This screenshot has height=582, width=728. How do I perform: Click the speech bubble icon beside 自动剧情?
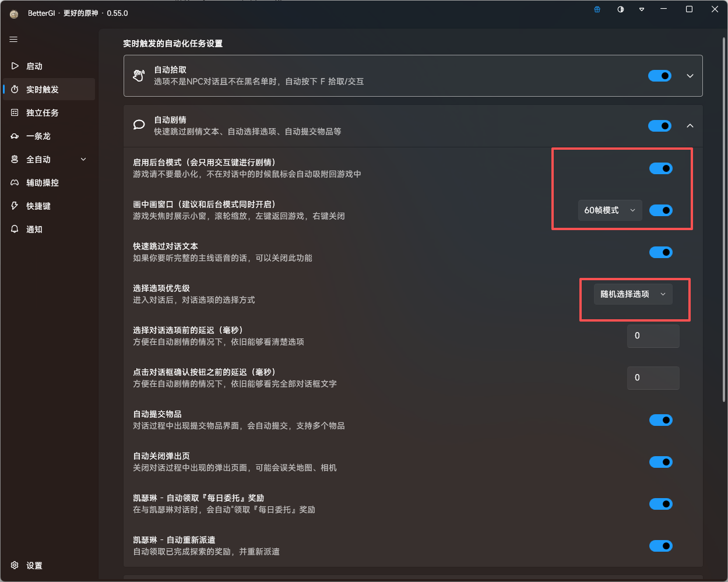pyautogui.click(x=139, y=125)
